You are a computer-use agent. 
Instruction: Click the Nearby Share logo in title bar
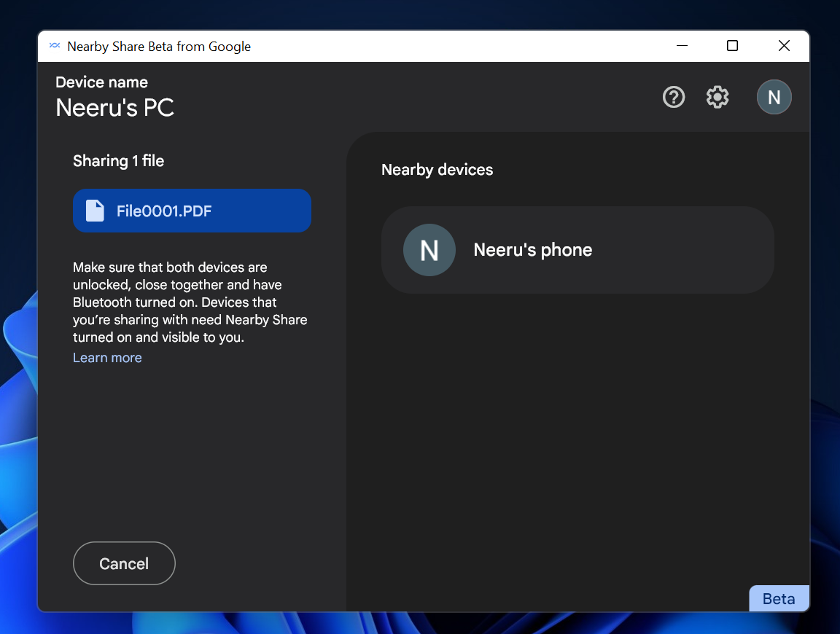(55, 46)
